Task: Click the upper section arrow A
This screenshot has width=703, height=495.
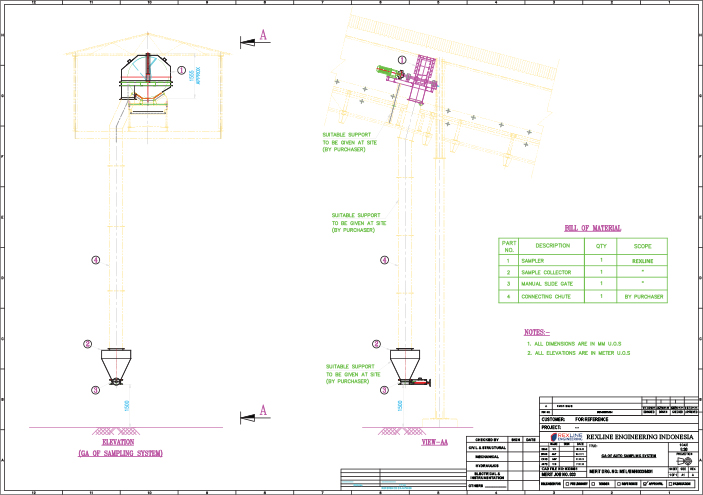Action: point(255,38)
